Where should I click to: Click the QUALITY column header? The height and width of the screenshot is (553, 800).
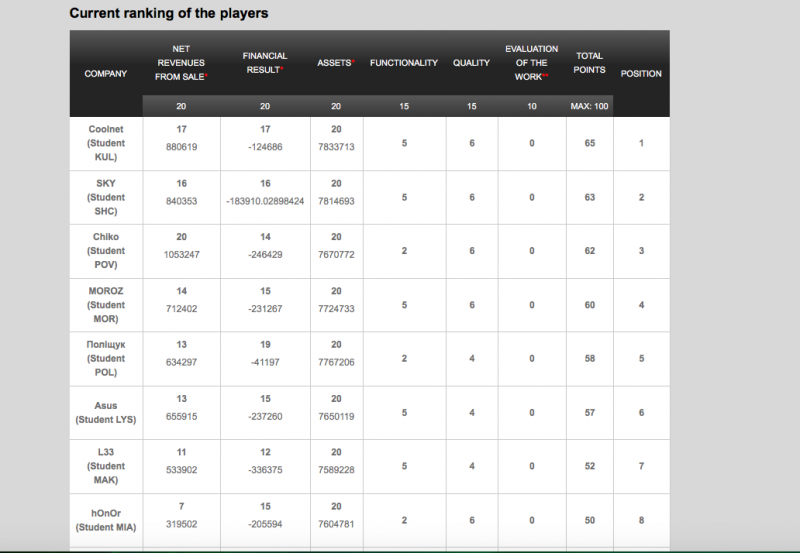pyautogui.click(x=471, y=62)
